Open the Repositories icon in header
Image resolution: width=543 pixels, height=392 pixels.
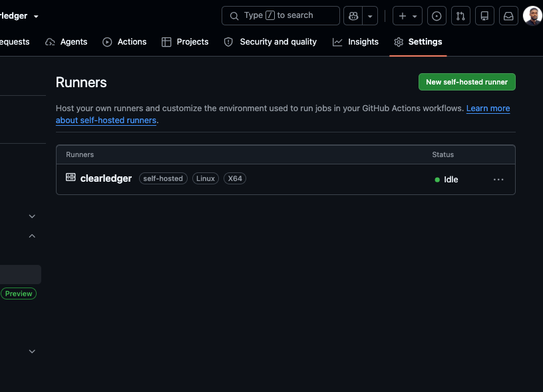pyautogui.click(x=484, y=16)
